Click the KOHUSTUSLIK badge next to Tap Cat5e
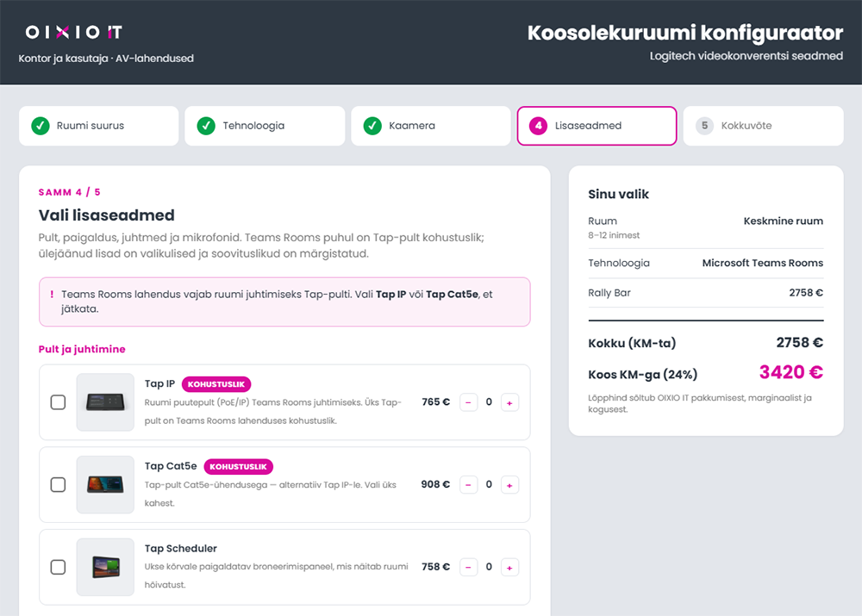Viewport: 862px width, 616px height. pyautogui.click(x=238, y=467)
